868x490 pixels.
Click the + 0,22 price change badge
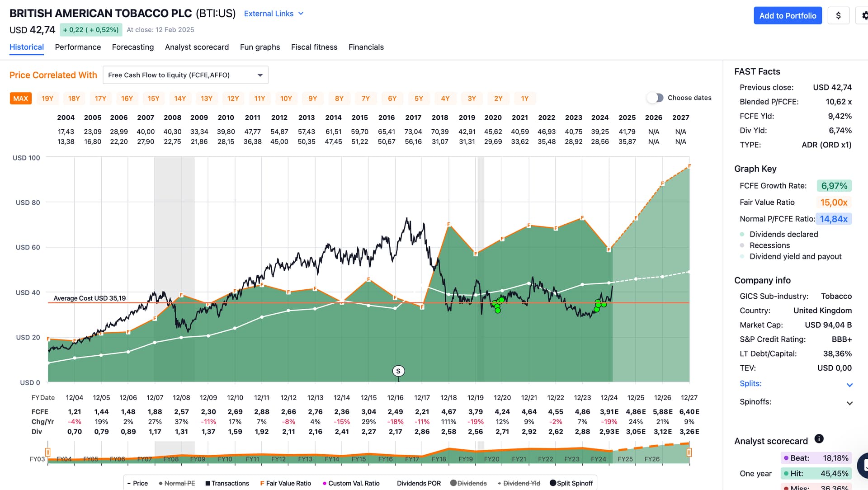pos(91,30)
